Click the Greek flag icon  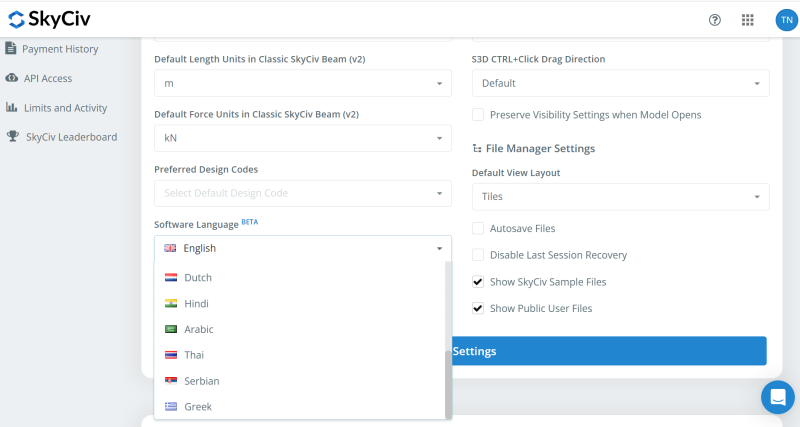pyautogui.click(x=171, y=407)
